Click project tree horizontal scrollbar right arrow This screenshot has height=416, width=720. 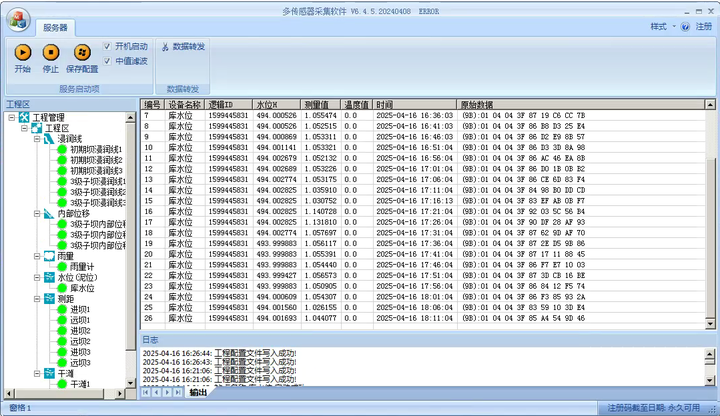(x=120, y=394)
